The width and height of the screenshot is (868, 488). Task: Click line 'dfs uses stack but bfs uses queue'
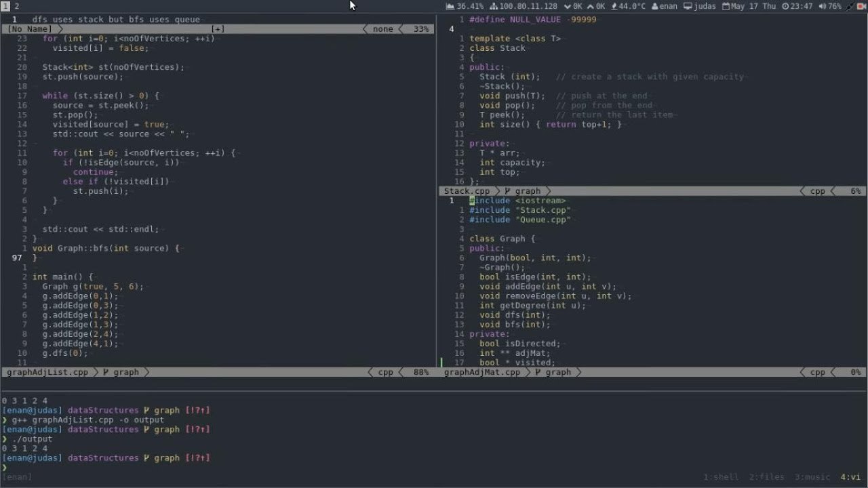coord(116,20)
